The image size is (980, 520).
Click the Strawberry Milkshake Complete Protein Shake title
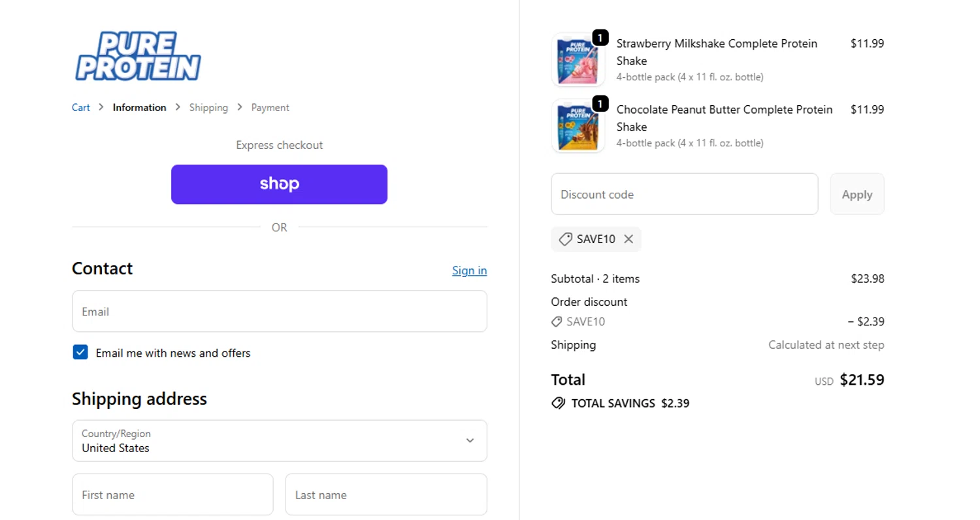717,52
